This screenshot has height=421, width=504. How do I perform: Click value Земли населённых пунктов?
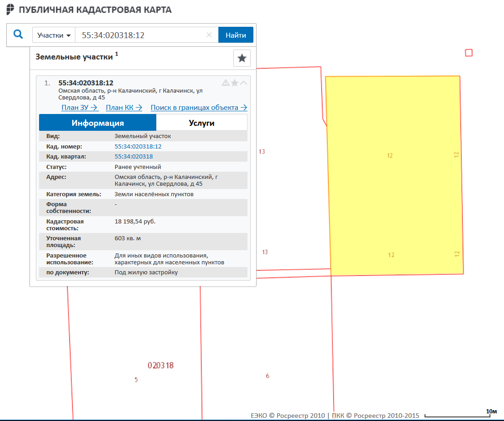(154, 194)
